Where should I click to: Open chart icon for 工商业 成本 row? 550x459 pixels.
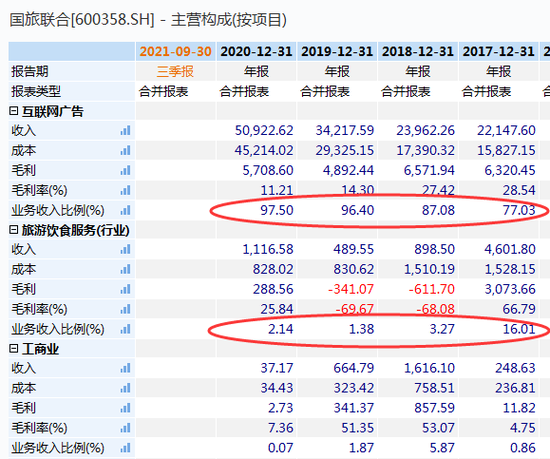click(125, 388)
